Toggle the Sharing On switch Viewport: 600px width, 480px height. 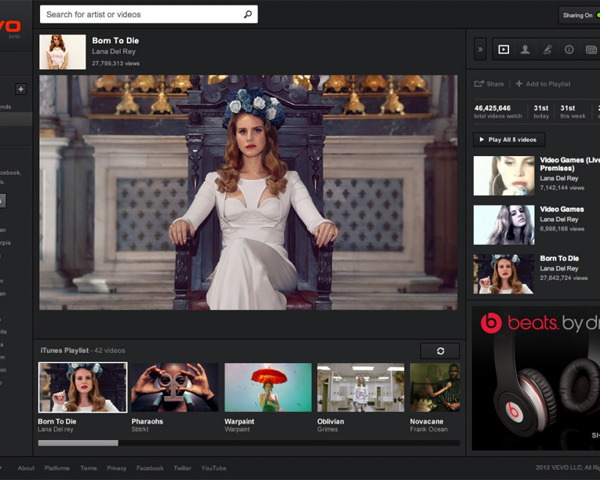pyautogui.click(x=579, y=15)
